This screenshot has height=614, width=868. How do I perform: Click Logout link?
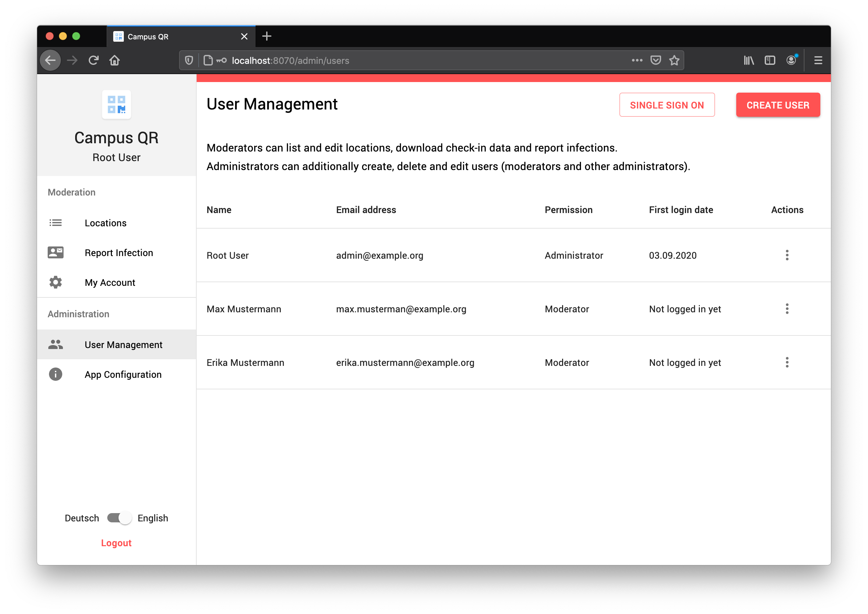click(117, 543)
